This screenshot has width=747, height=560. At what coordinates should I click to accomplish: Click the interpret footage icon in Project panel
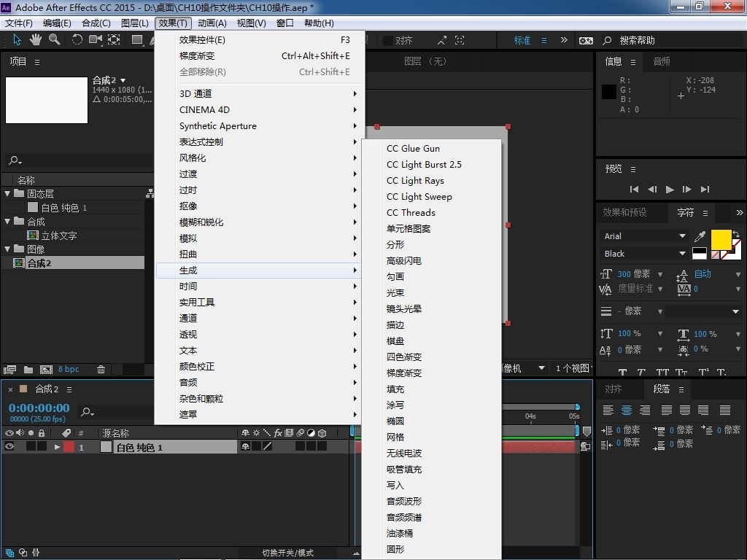(x=9, y=370)
